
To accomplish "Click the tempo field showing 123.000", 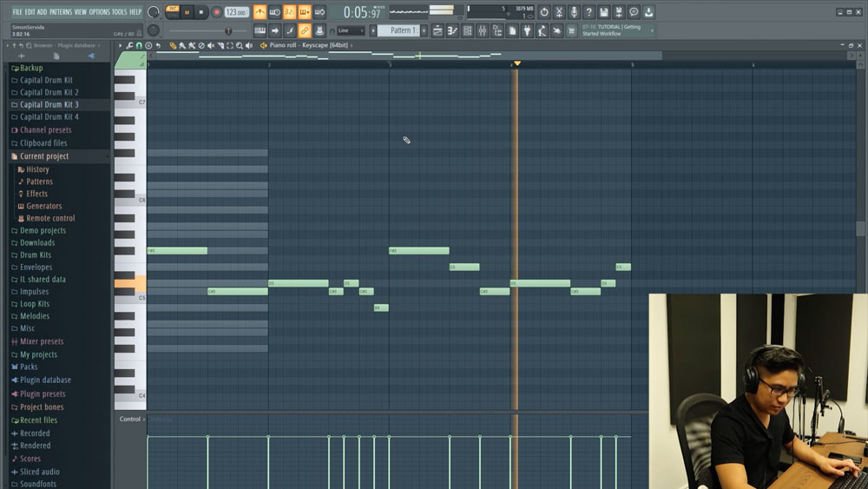I will coord(236,12).
